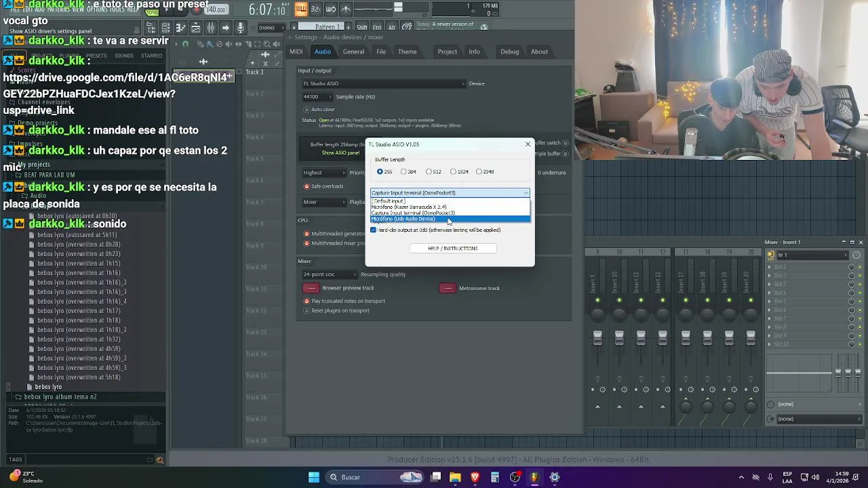Open the File settings tab

coord(381,52)
